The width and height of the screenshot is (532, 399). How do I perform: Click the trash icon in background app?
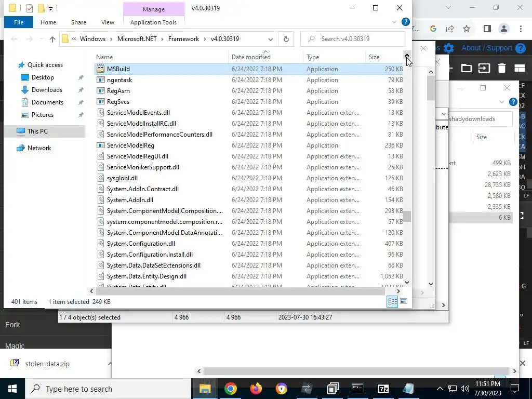click(501, 68)
